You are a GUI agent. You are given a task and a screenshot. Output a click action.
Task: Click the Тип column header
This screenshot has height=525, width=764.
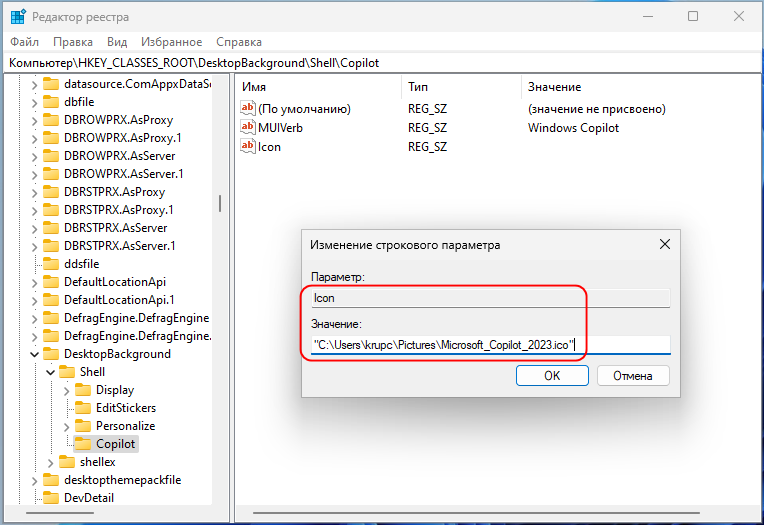point(461,87)
